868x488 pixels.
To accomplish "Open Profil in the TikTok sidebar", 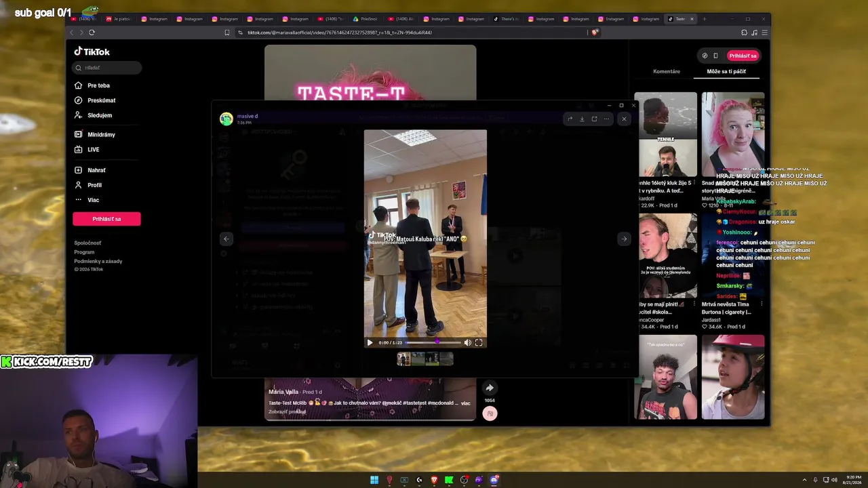I will pyautogui.click(x=89, y=185).
